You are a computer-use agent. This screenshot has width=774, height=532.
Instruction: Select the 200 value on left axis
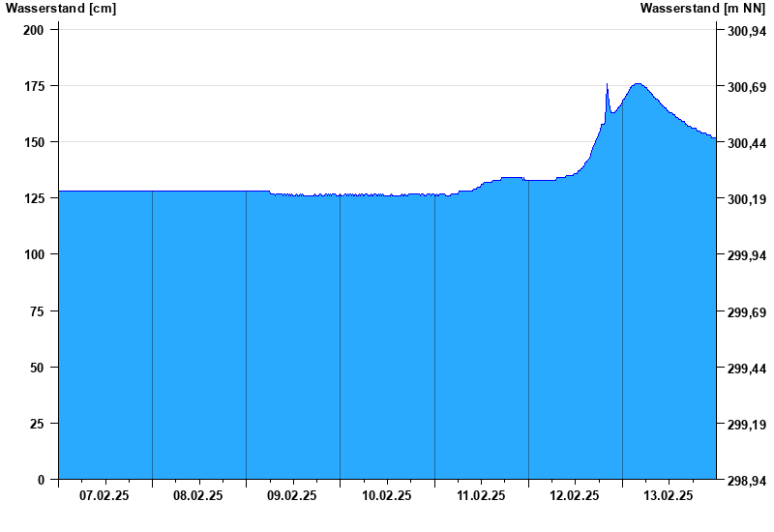pos(34,30)
